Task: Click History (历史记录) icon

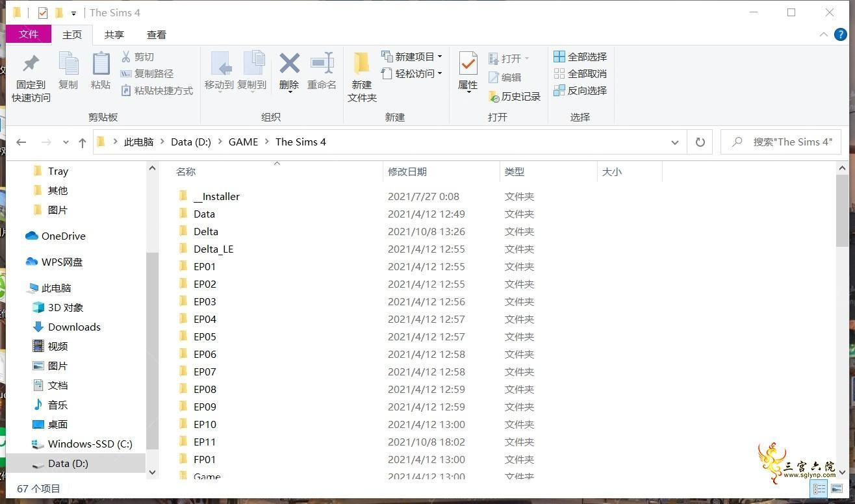Action: tap(493, 96)
